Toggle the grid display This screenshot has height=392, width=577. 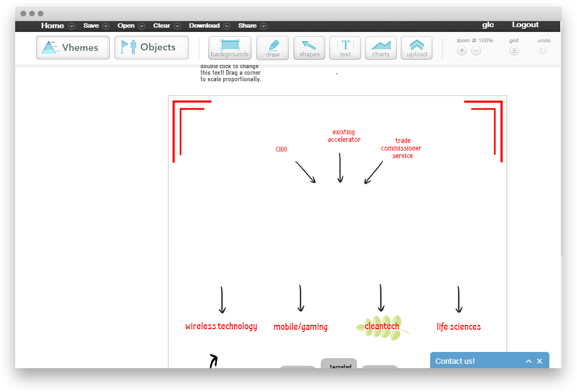click(514, 51)
